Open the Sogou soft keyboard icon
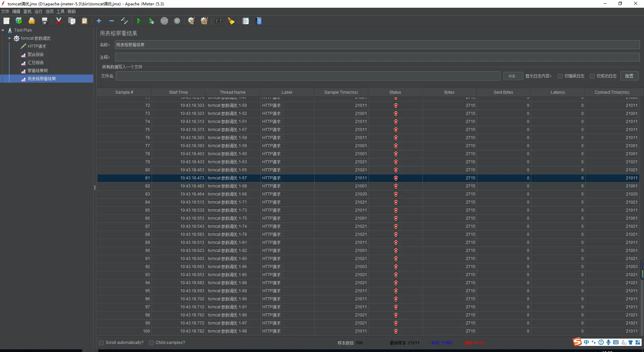 616,342
